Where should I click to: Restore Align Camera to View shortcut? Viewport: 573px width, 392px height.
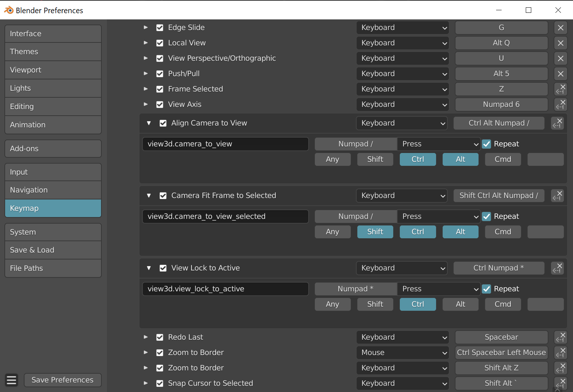(557, 123)
